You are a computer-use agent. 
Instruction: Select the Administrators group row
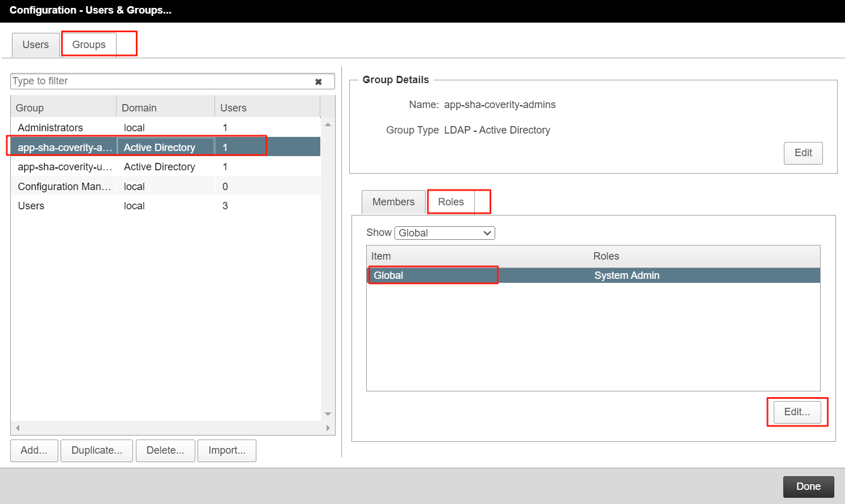[x=165, y=128]
